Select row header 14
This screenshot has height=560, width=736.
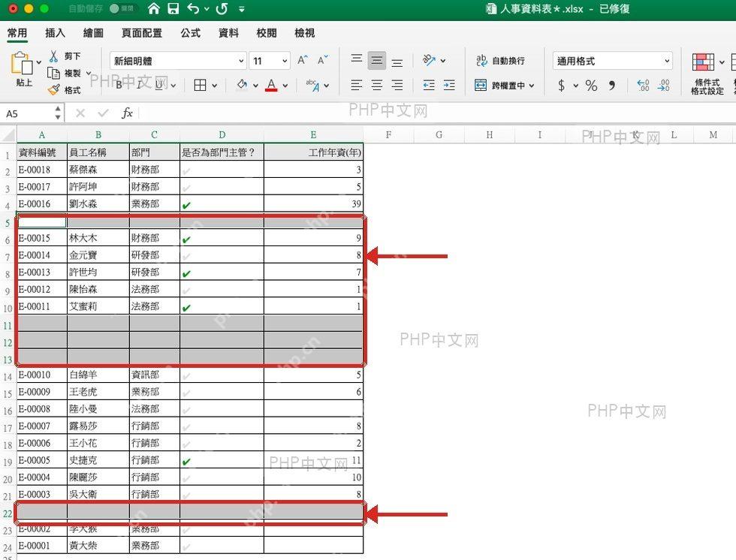(8, 377)
